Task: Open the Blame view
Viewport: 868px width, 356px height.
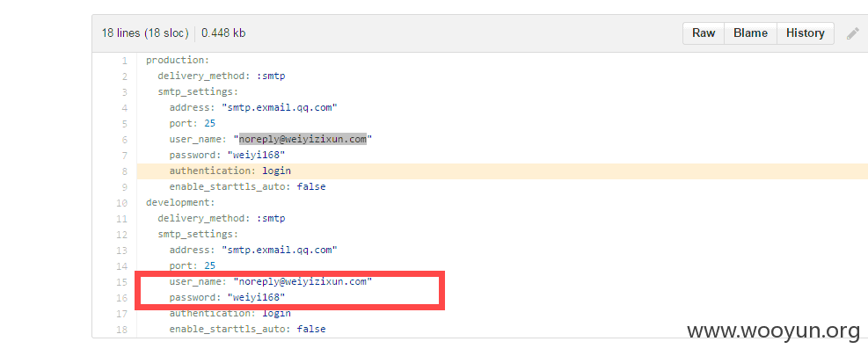Action: 750,33
